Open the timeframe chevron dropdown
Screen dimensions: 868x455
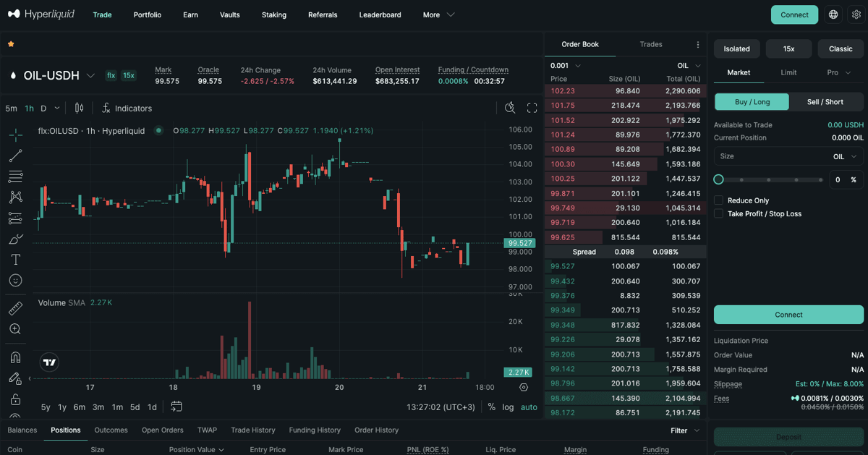[x=57, y=108]
